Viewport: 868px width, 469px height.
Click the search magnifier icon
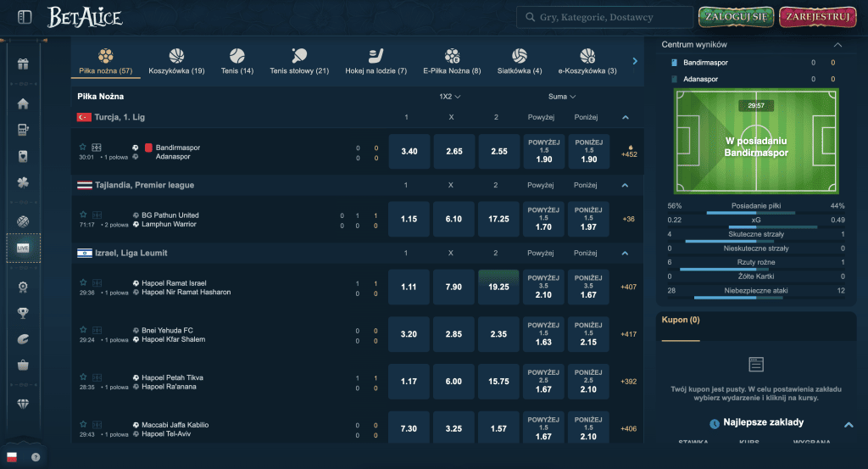(530, 17)
